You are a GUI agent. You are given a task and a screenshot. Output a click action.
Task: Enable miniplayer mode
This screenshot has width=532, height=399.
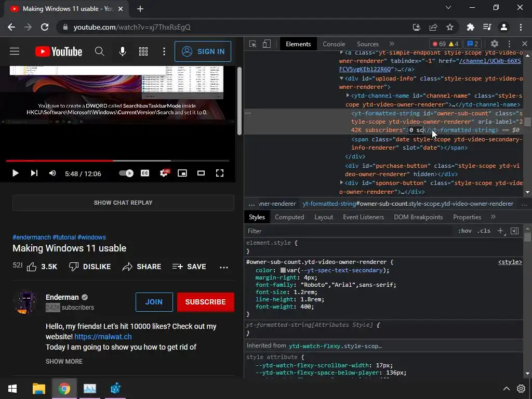click(x=182, y=174)
